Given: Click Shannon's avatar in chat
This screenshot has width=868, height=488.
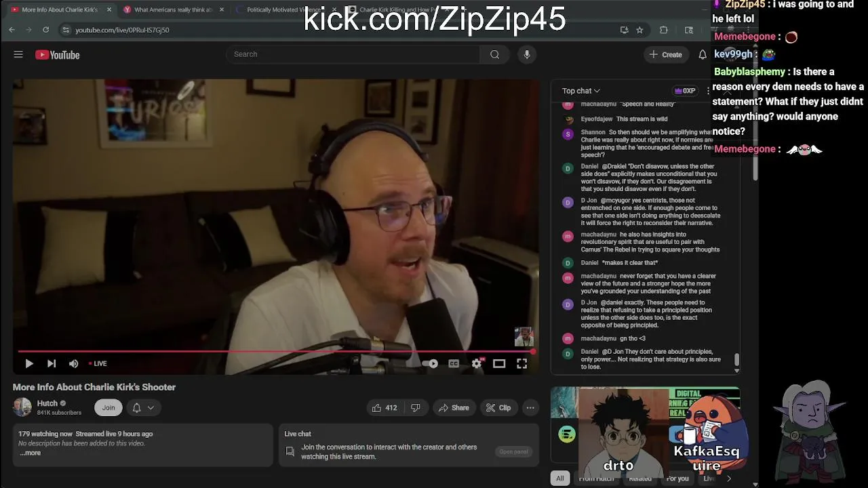Looking at the screenshot, I should pos(568,134).
